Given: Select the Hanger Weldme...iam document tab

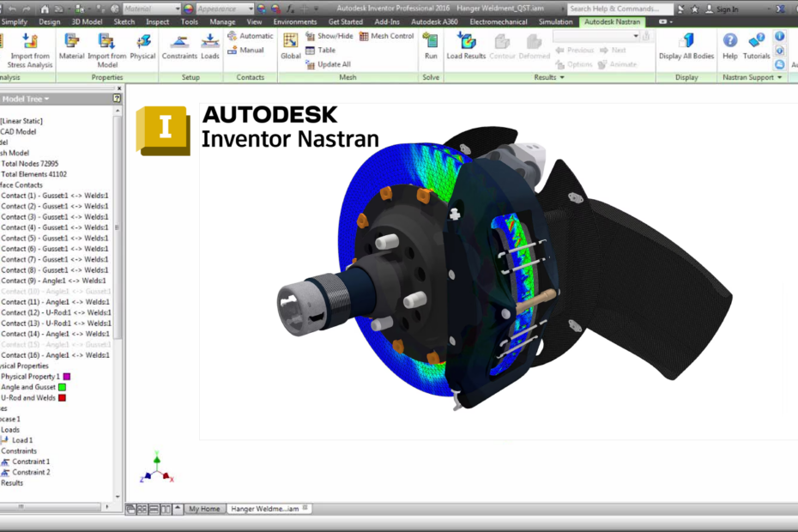Looking at the screenshot, I should (x=269, y=509).
